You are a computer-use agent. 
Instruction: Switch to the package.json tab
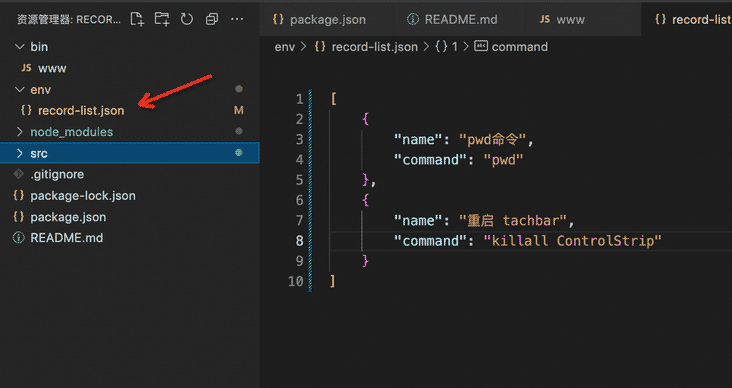point(320,20)
